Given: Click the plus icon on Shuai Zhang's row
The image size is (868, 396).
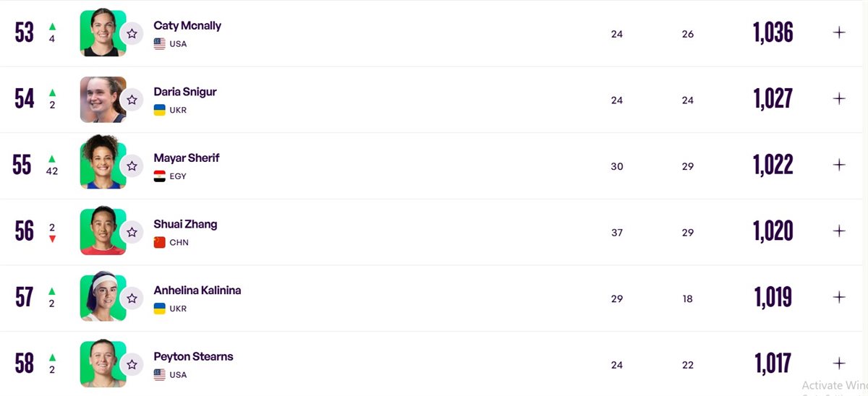Looking at the screenshot, I should coord(839,231).
